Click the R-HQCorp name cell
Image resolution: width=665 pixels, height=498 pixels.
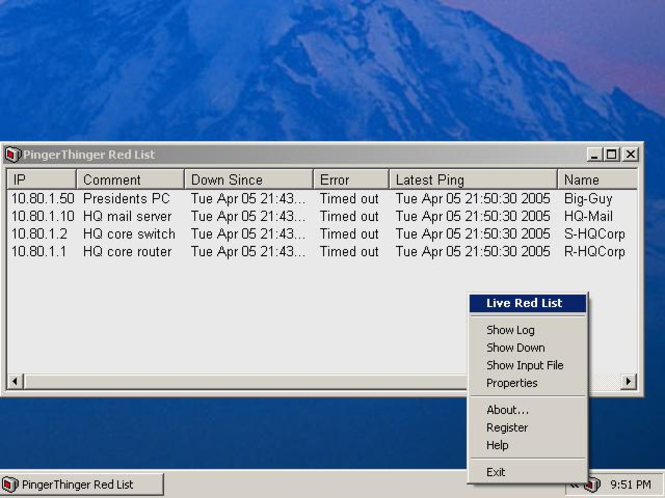(x=595, y=252)
